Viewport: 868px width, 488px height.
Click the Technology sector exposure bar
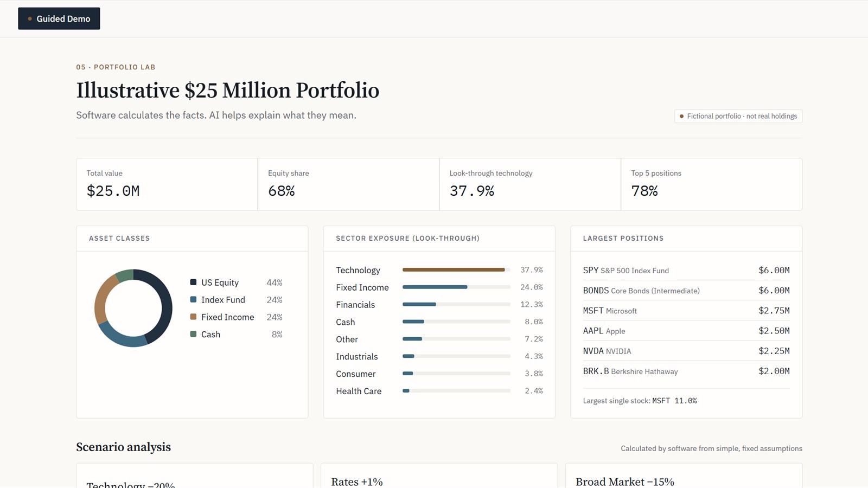pyautogui.click(x=456, y=269)
